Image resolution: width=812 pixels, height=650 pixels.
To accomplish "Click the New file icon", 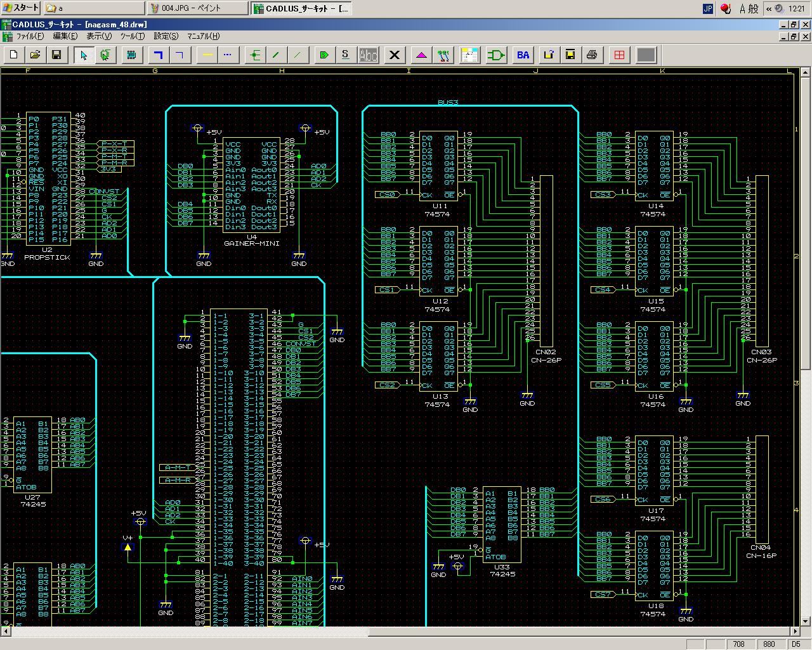I will tap(14, 55).
